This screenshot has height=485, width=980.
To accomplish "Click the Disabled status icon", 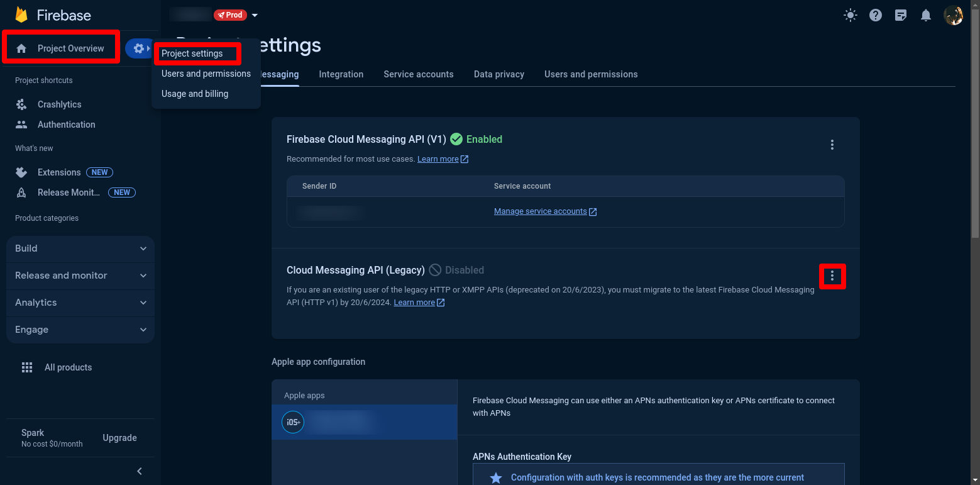I will (x=435, y=270).
